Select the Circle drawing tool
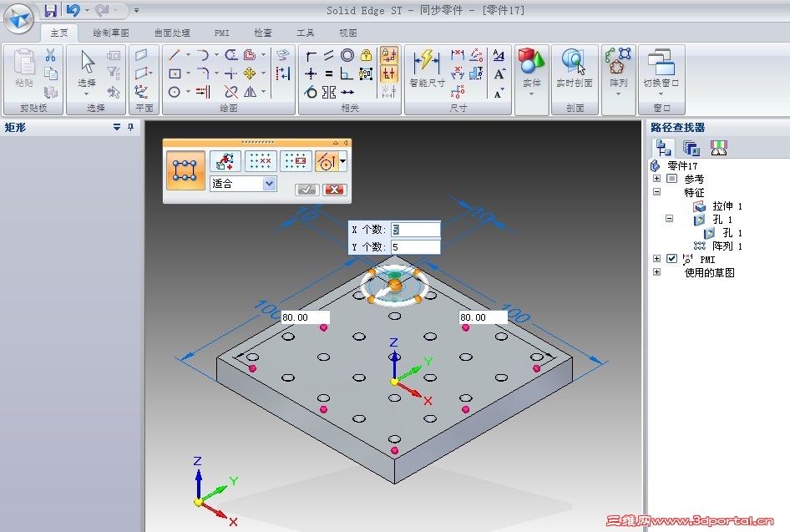Screen dimensions: 790x532 175,92
